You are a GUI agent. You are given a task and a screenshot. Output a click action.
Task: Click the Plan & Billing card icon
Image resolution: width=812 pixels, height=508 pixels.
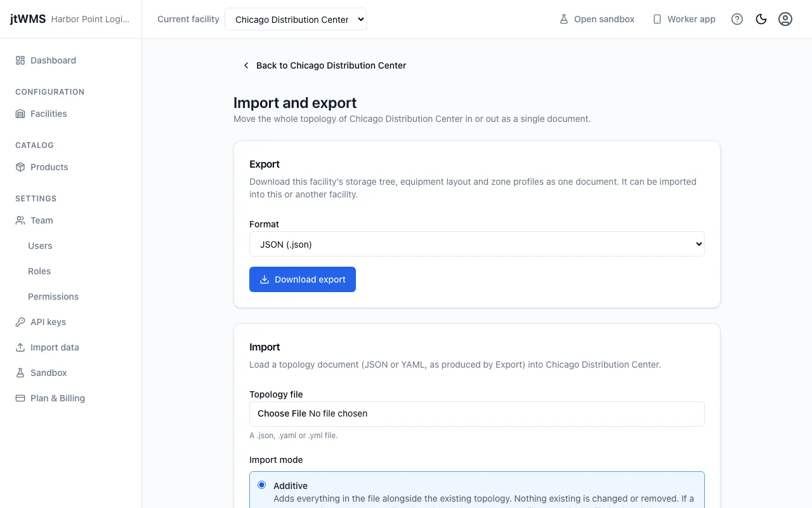tap(20, 398)
